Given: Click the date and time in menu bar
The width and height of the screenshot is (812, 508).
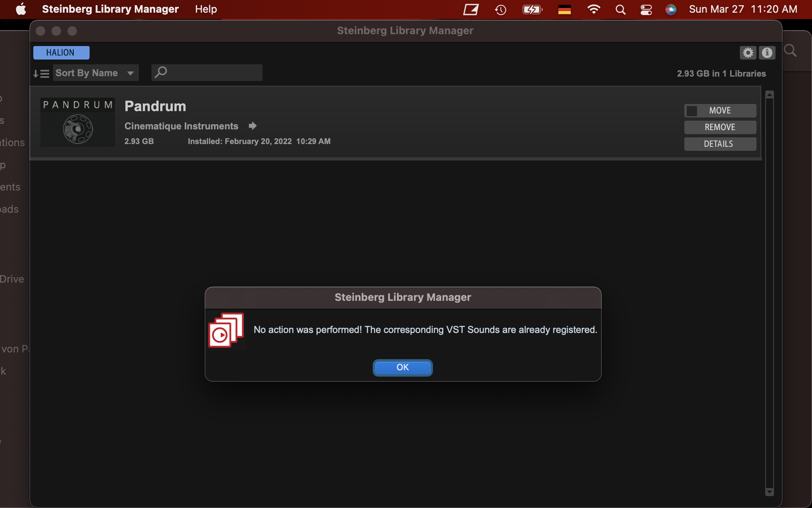Looking at the screenshot, I should pyautogui.click(x=743, y=9).
